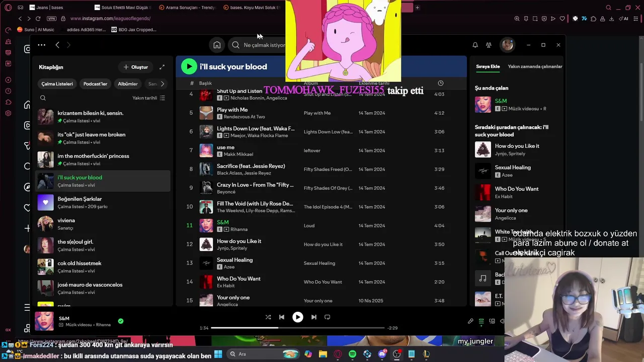Switch to the Sıraya Ekle tab

pyautogui.click(x=488, y=66)
